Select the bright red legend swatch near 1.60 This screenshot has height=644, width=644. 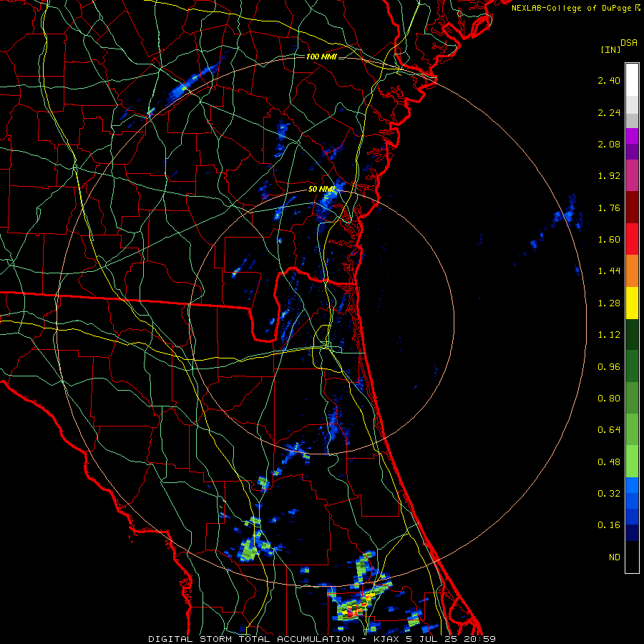coord(632,238)
